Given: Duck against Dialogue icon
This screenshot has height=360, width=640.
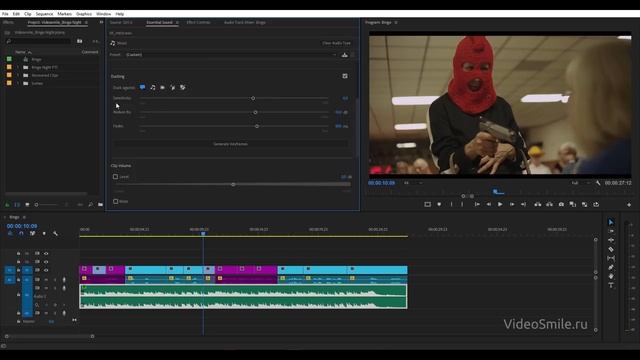Looking at the screenshot, I should [142, 87].
